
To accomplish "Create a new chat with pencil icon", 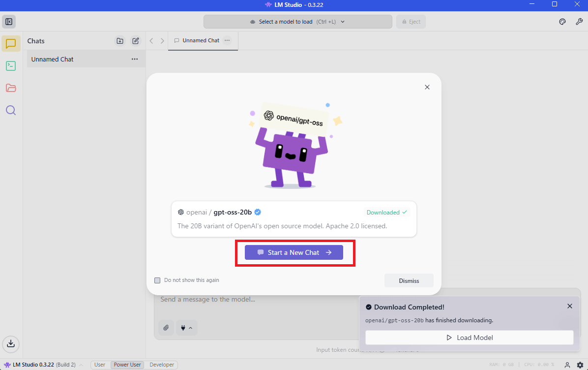I will pyautogui.click(x=135, y=41).
